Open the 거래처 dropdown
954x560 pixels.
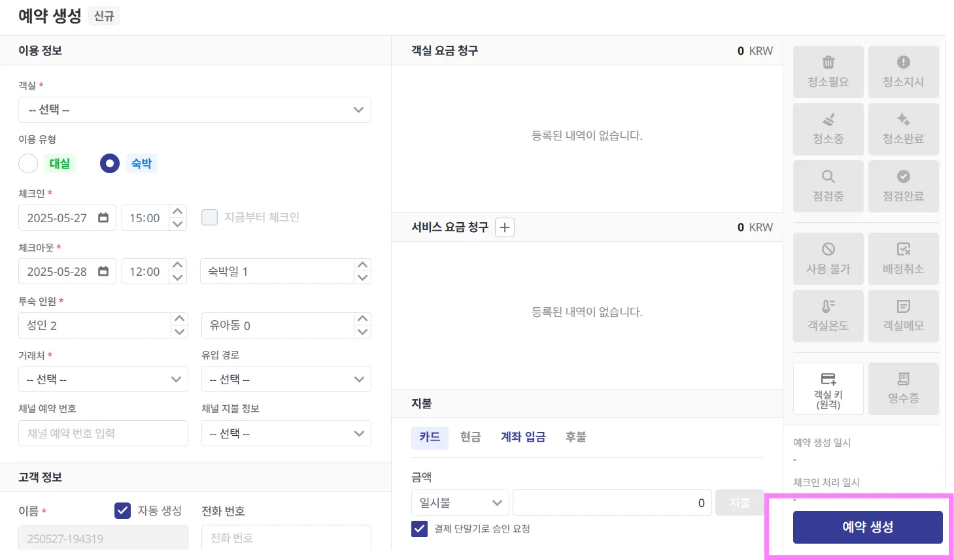(103, 379)
